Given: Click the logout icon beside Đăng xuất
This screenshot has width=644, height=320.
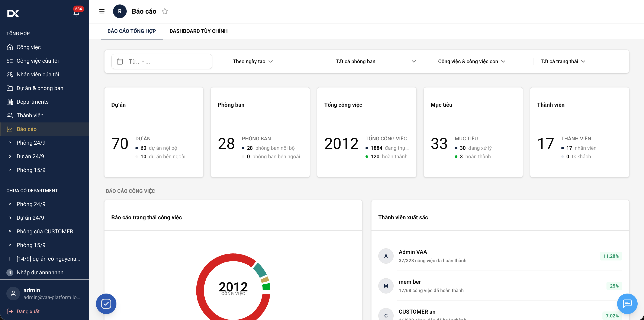Looking at the screenshot, I should point(10,311).
